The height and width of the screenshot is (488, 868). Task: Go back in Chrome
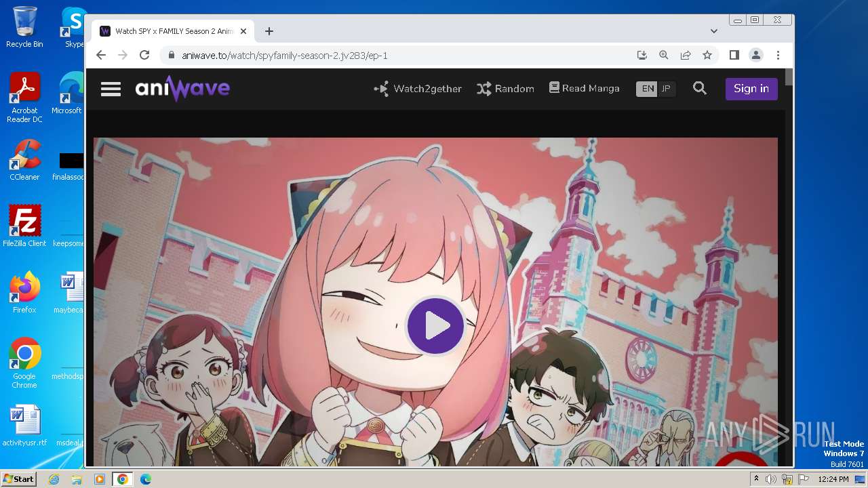coord(101,55)
